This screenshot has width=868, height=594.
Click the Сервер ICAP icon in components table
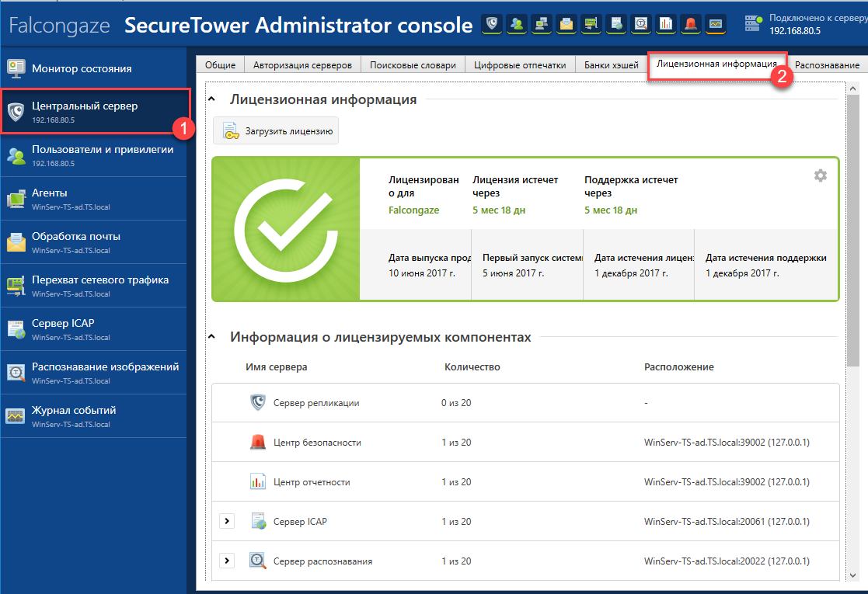[258, 521]
